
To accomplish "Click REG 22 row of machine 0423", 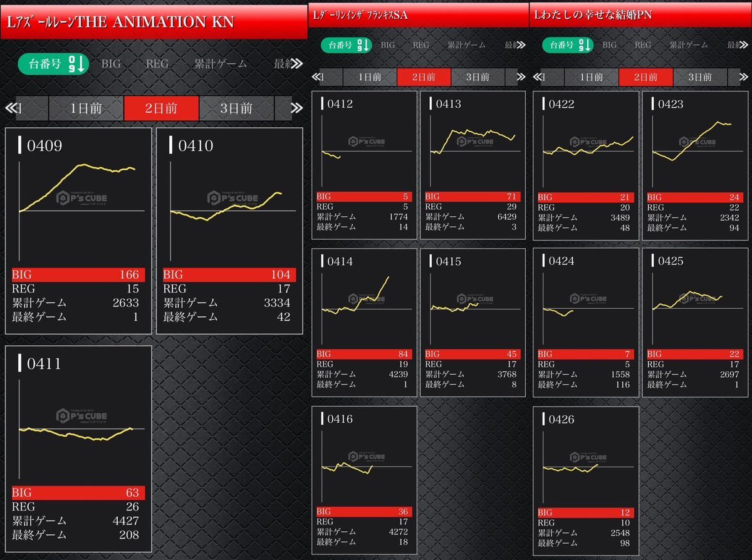I will pos(695,207).
